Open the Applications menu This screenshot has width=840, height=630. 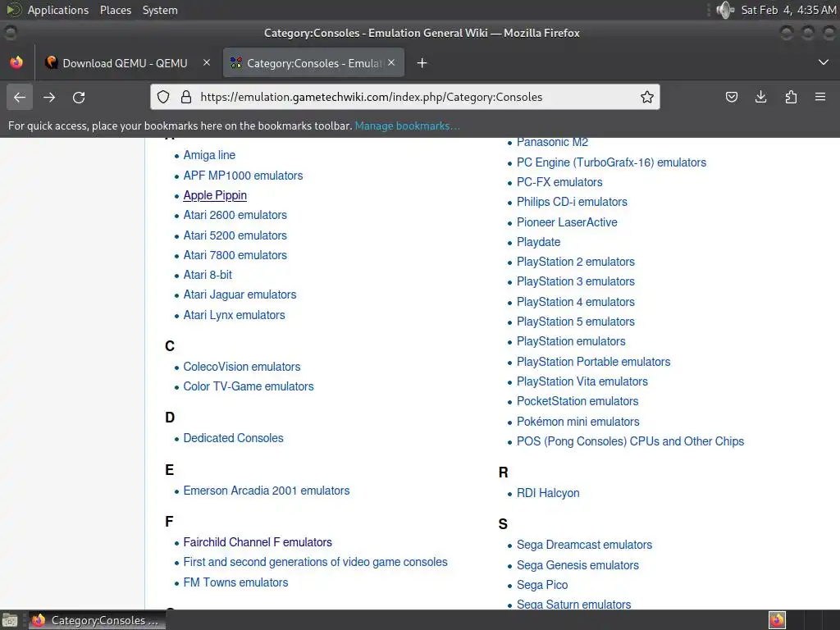point(58,10)
